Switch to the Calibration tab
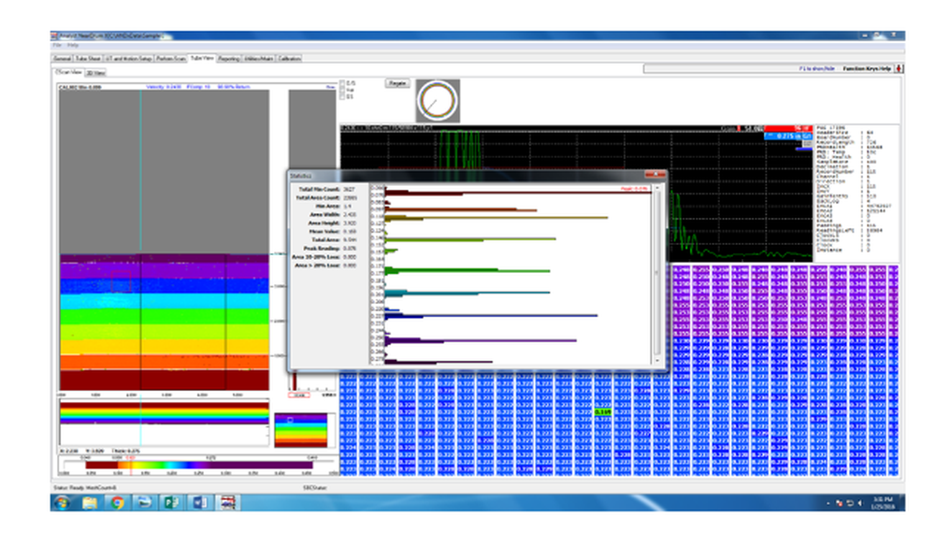The width and height of the screenshot is (935, 560). pyautogui.click(x=289, y=59)
